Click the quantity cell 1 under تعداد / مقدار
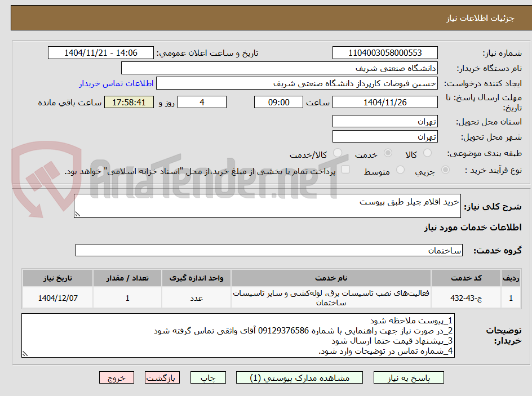532x396 pixels. click(127, 297)
